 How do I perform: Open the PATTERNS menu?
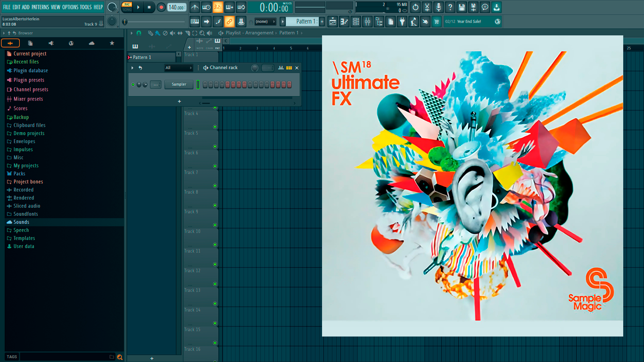click(40, 7)
